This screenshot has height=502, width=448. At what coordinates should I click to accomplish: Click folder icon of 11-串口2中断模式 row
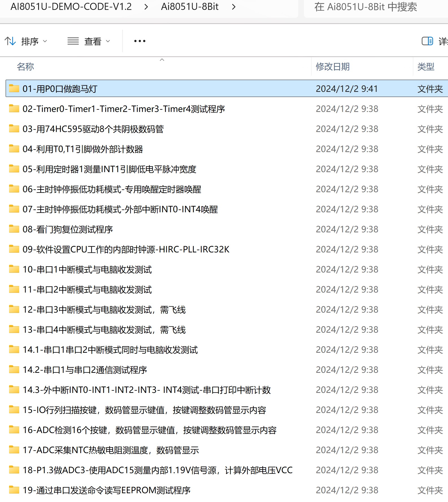[x=14, y=289]
